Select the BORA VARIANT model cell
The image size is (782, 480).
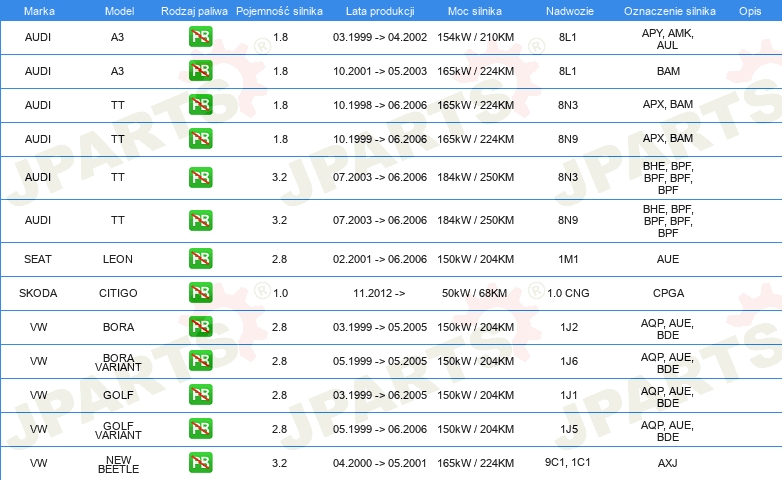pyautogui.click(x=118, y=362)
